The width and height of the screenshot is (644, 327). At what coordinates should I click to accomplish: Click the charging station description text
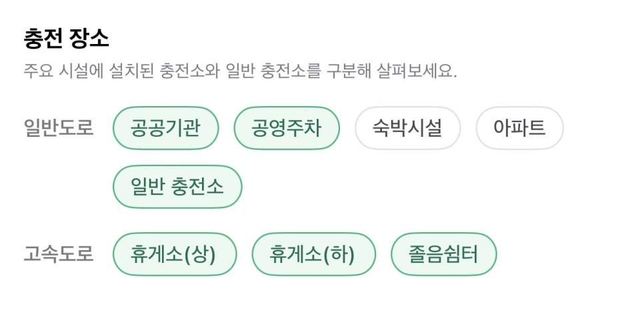(x=240, y=71)
